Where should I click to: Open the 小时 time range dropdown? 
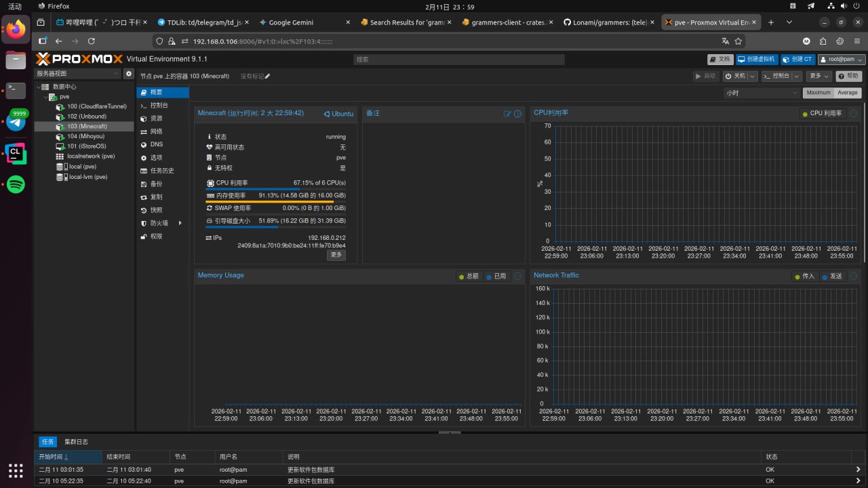pyautogui.click(x=762, y=93)
